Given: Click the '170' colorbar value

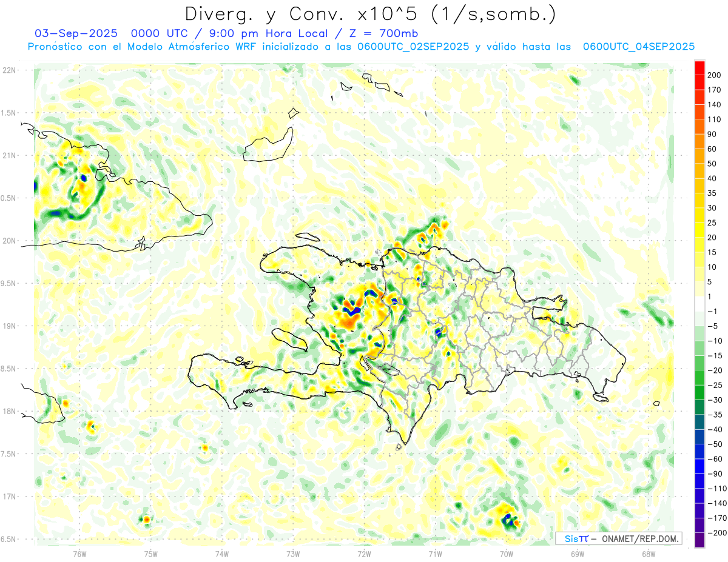Looking at the screenshot, I should click(x=714, y=90).
